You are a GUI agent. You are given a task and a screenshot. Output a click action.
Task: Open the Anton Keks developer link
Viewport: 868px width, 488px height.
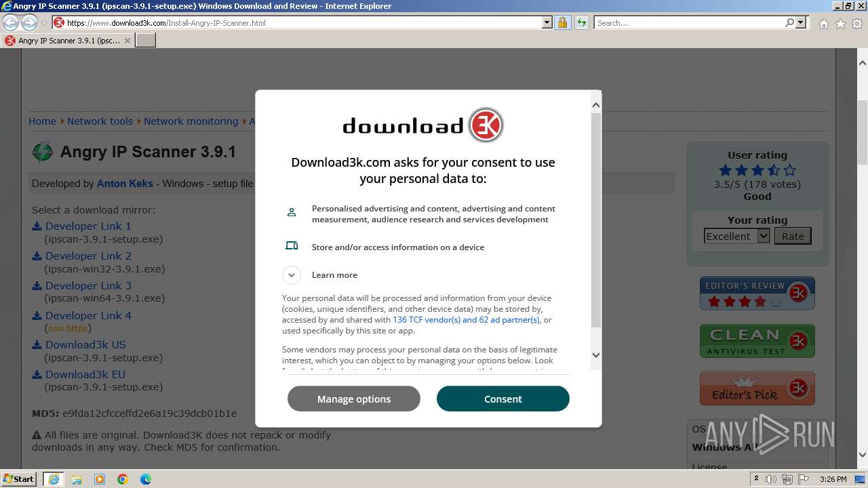125,184
